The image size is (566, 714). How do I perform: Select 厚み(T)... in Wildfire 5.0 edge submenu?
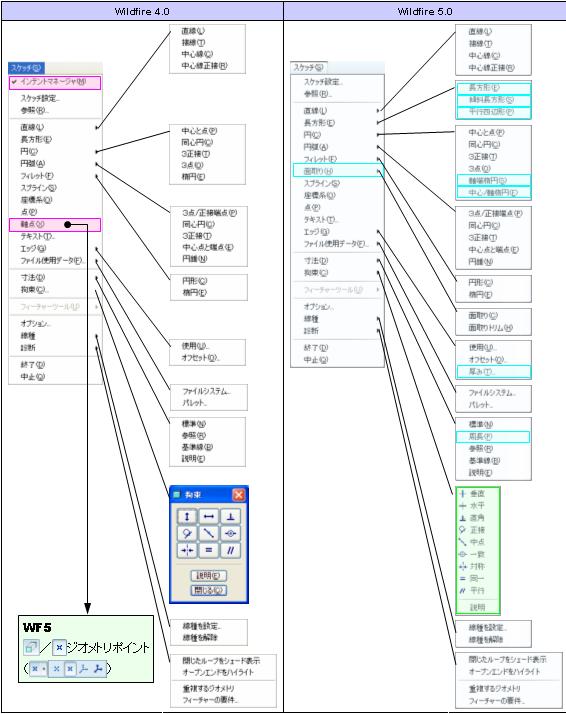[494, 372]
